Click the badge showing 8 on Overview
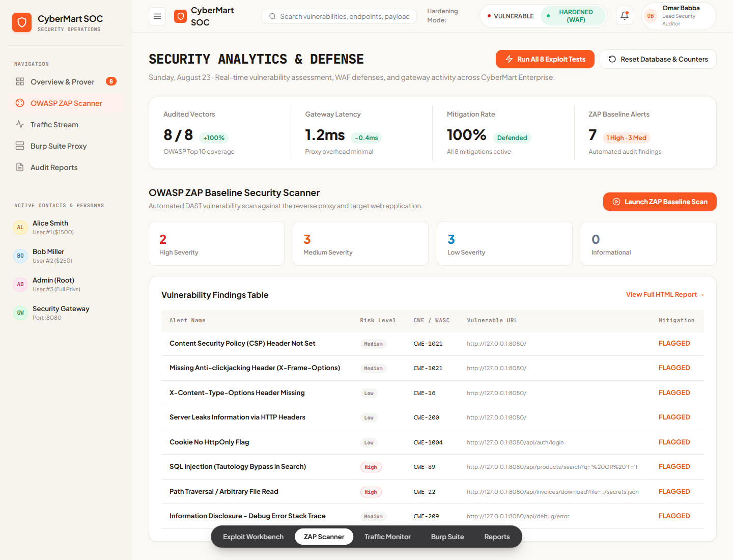 point(111,81)
